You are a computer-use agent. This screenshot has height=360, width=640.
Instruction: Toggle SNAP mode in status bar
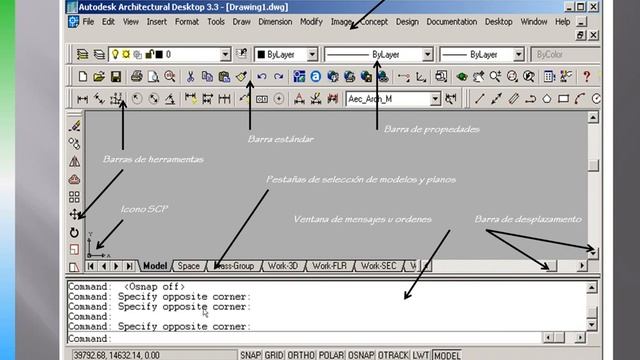click(x=250, y=355)
